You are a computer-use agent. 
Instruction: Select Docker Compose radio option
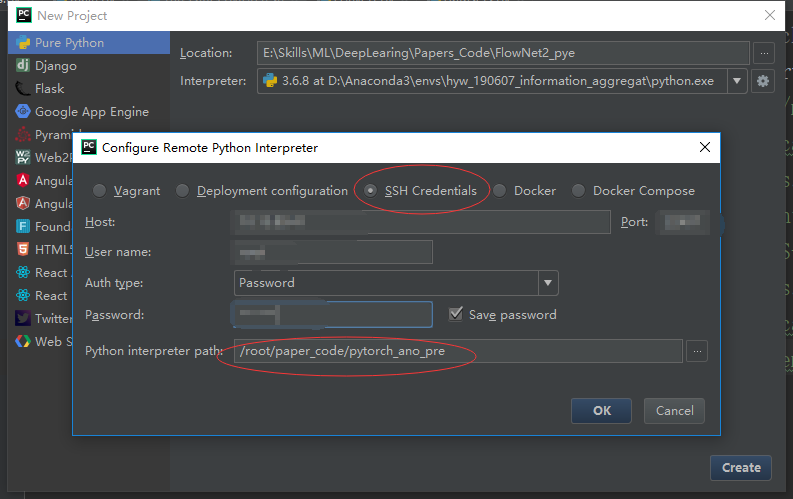tap(579, 191)
